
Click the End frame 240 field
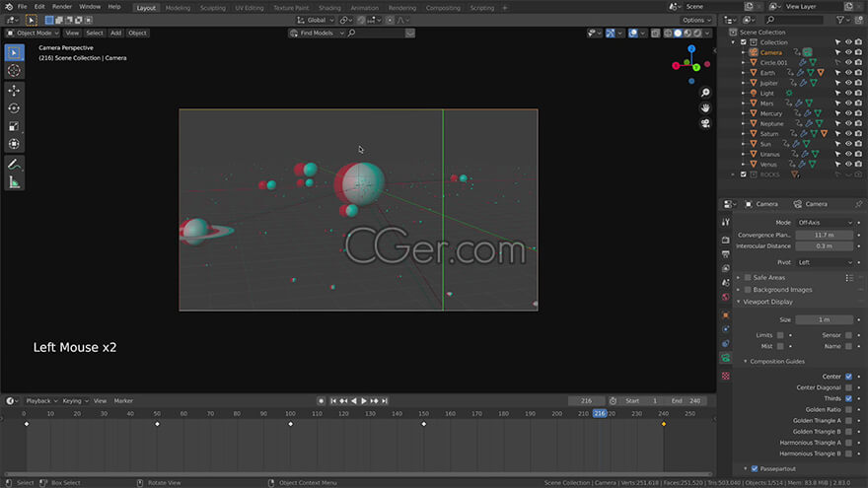[x=686, y=401]
